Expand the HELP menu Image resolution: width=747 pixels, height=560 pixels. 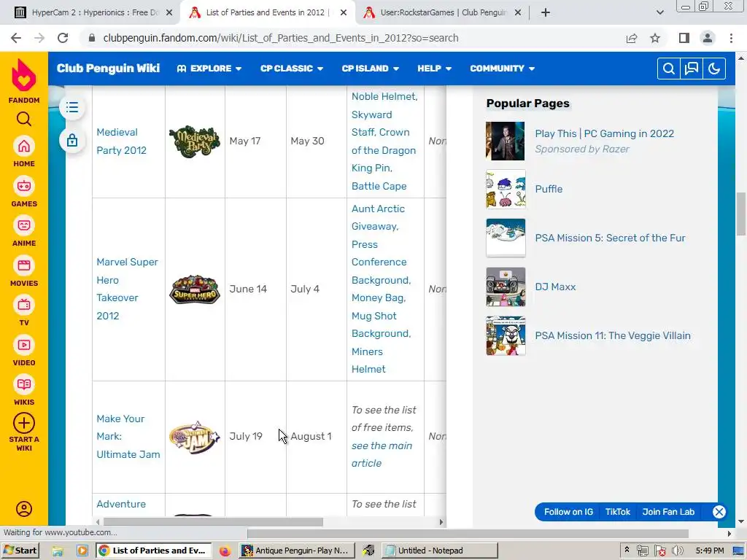tap(435, 69)
